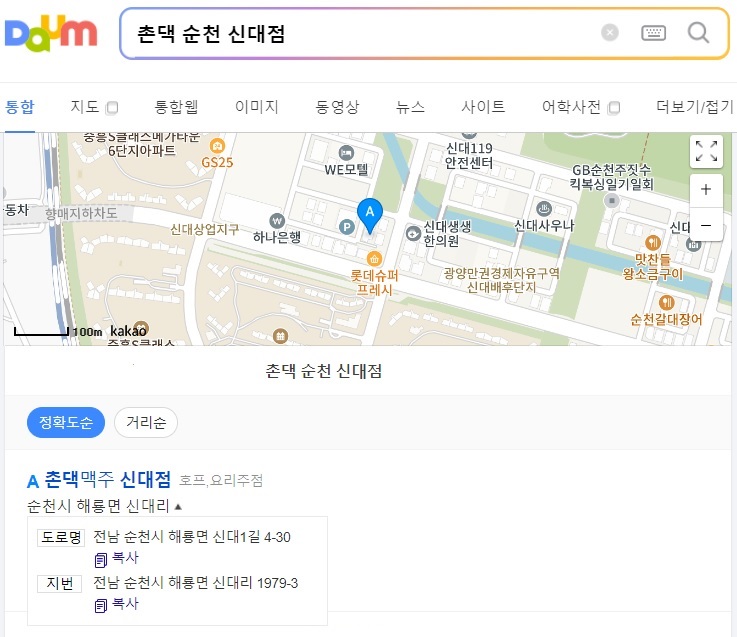This screenshot has height=637, width=737.
Task: Zoom in the map with plus
Action: point(706,189)
